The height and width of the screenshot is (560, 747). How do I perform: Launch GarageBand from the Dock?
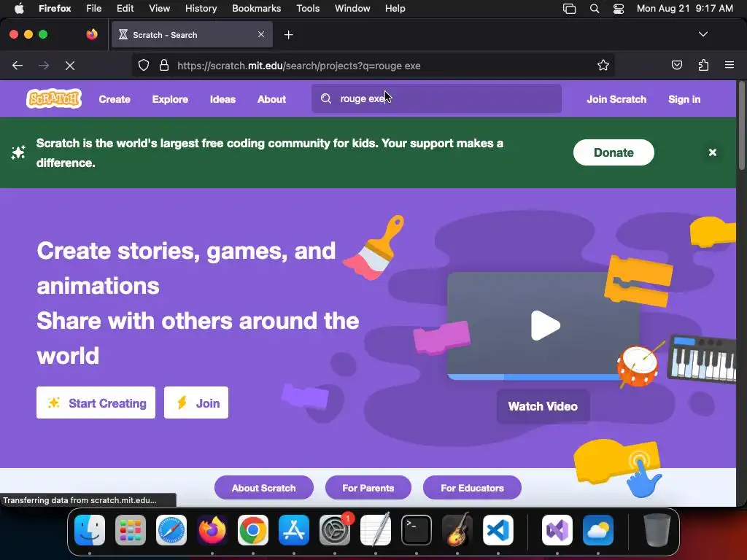click(457, 530)
